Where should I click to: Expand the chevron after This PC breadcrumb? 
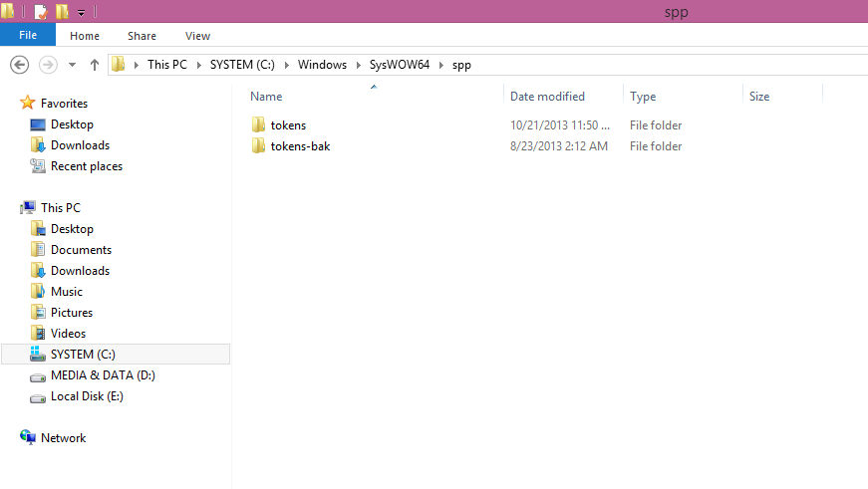coord(198,65)
